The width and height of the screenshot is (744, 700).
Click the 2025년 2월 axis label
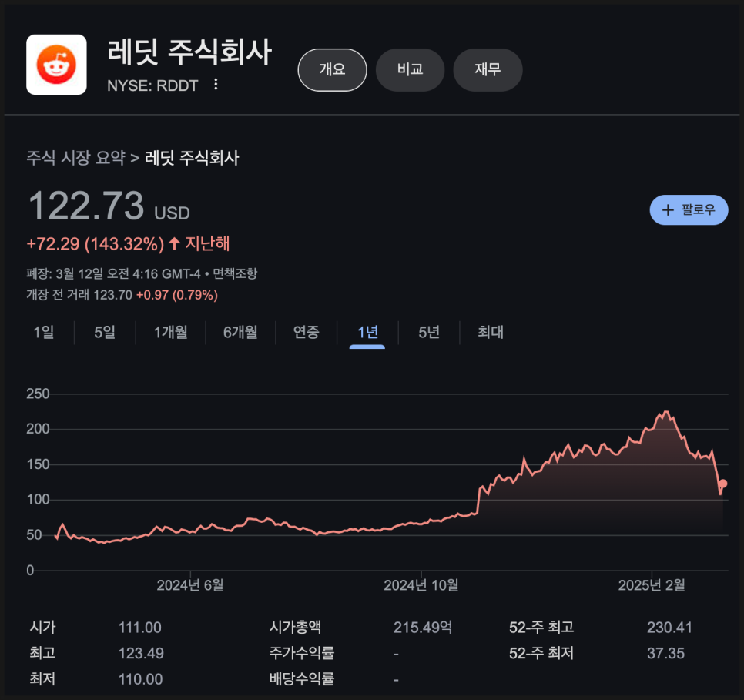652,585
